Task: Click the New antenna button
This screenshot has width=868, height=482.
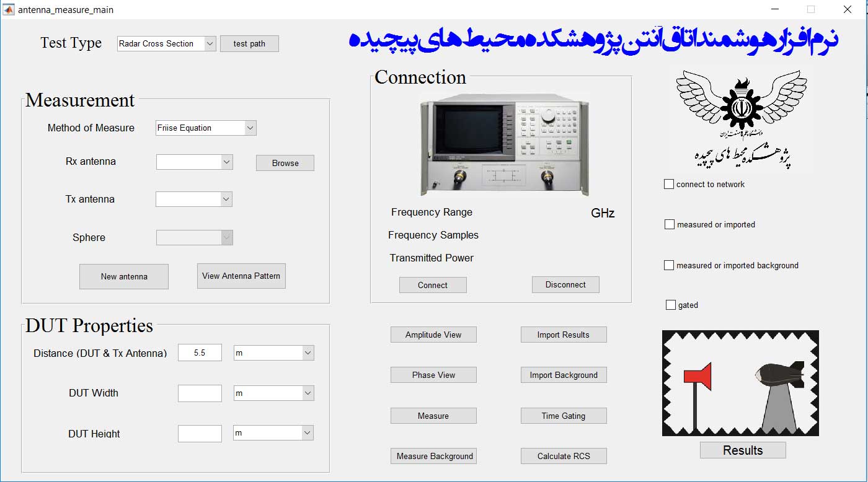Action: click(x=124, y=276)
